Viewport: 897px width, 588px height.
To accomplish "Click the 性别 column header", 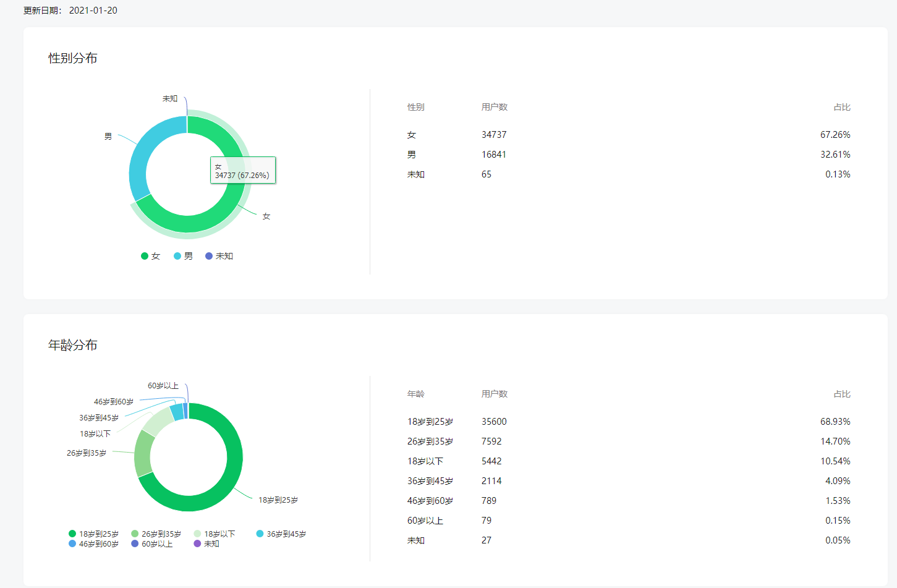I will pyautogui.click(x=415, y=107).
